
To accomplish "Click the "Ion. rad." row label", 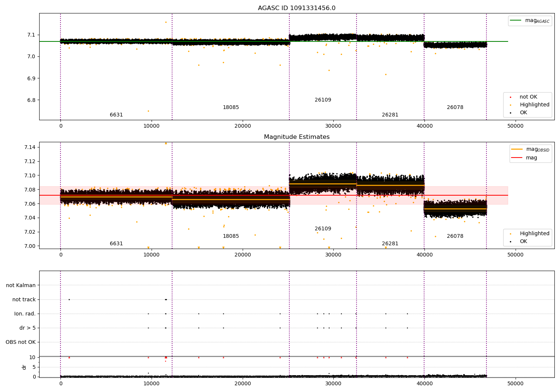I will pyautogui.click(x=25, y=314).
